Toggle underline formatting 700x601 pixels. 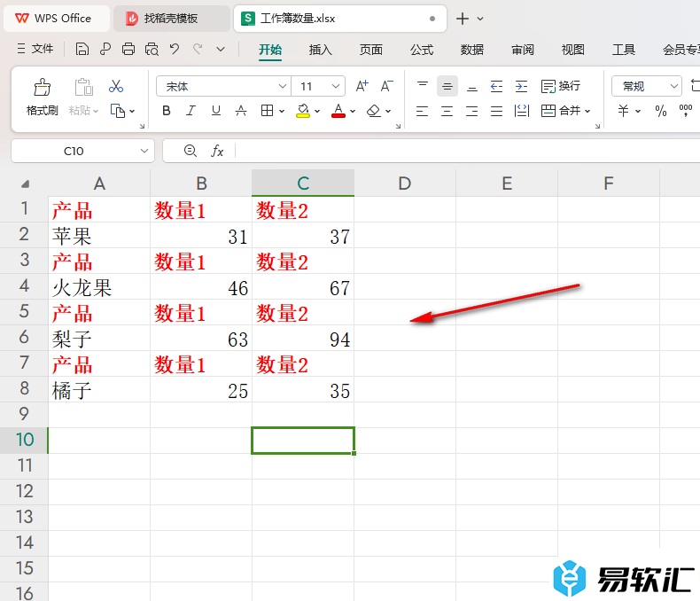[216, 111]
